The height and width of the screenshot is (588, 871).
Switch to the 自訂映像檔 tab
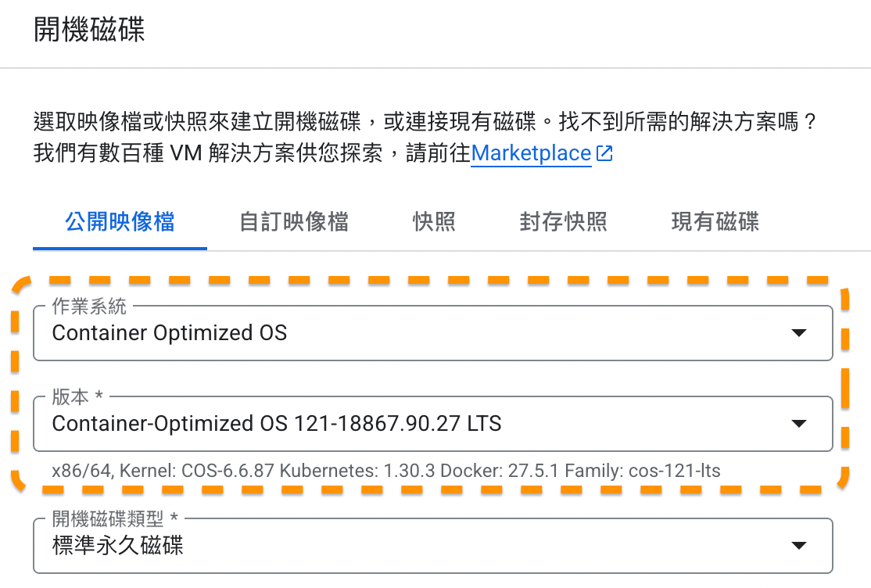pos(293,222)
